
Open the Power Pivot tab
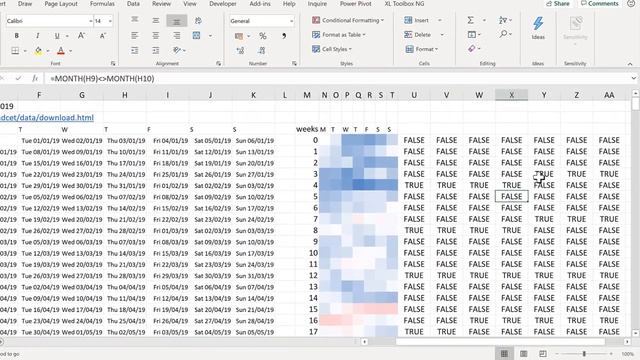[x=356, y=4]
